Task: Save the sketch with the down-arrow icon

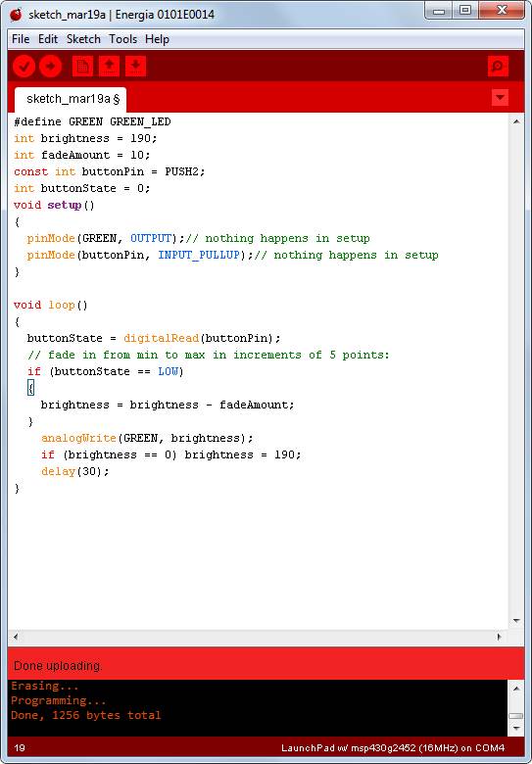Action: [135, 66]
